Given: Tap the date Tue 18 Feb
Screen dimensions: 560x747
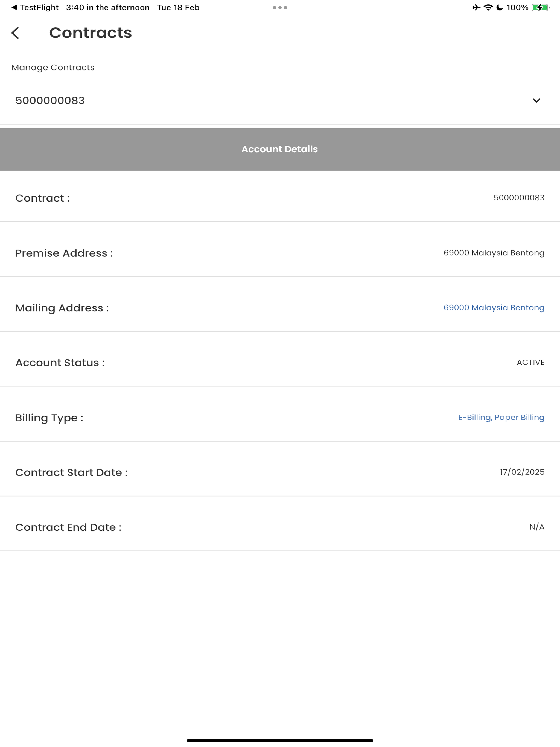Looking at the screenshot, I should [178, 7].
